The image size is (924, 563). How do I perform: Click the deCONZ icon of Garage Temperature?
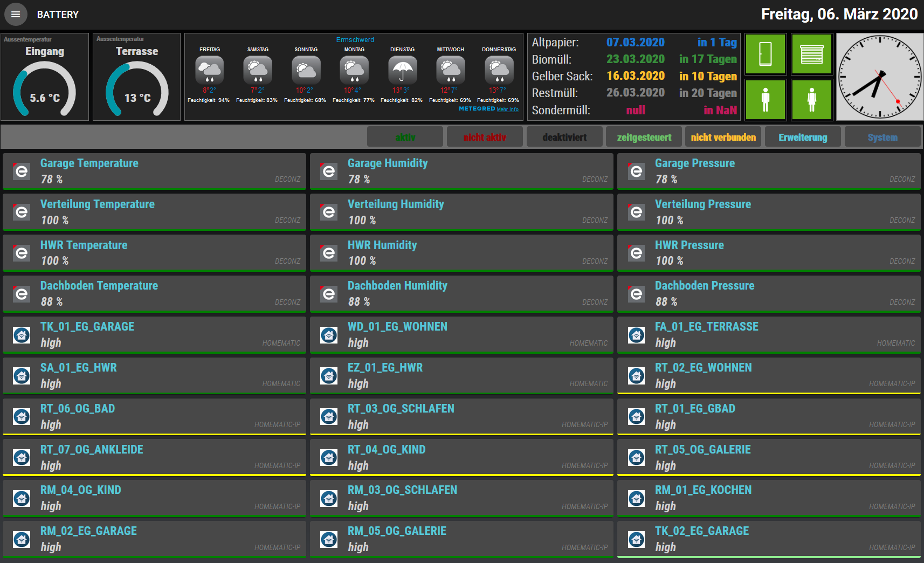pyautogui.click(x=22, y=171)
